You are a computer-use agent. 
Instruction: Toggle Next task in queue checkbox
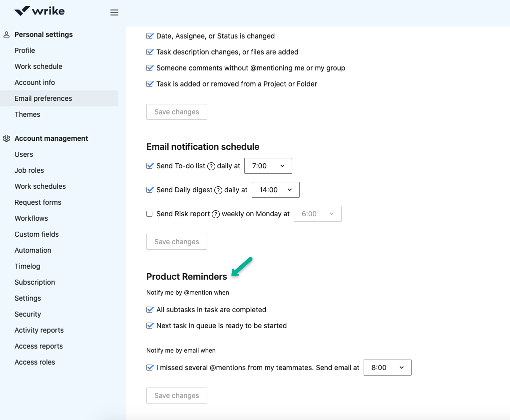(150, 326)
